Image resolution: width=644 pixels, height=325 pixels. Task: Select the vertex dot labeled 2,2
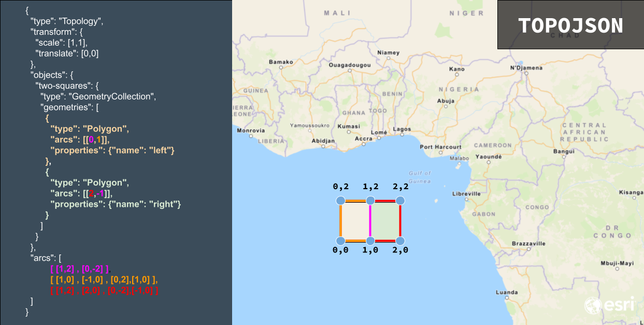click(400, 201)
